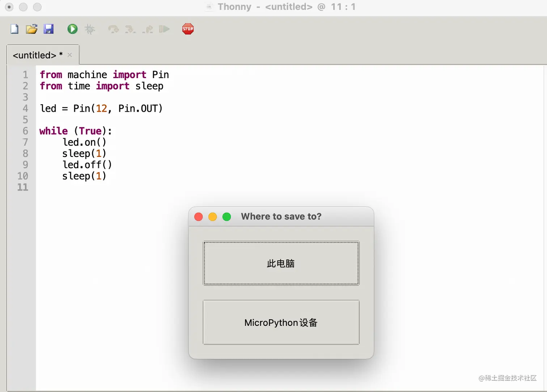Click 'sleep(1)' on line 10
This screenshot has height=392, width=547.
tap(84, 176)
